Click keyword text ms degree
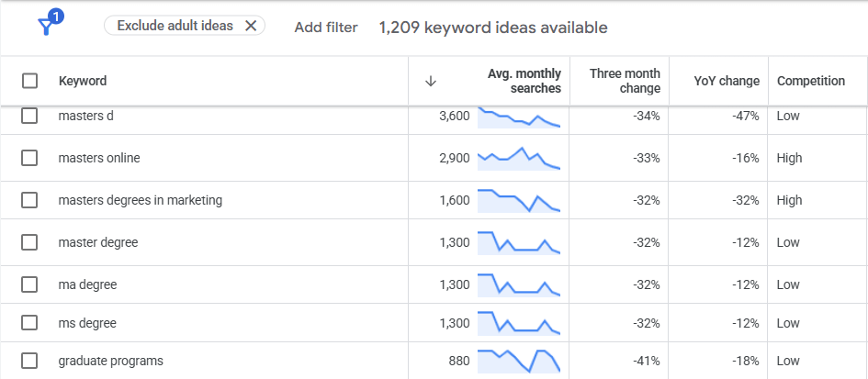 (87, 323)
